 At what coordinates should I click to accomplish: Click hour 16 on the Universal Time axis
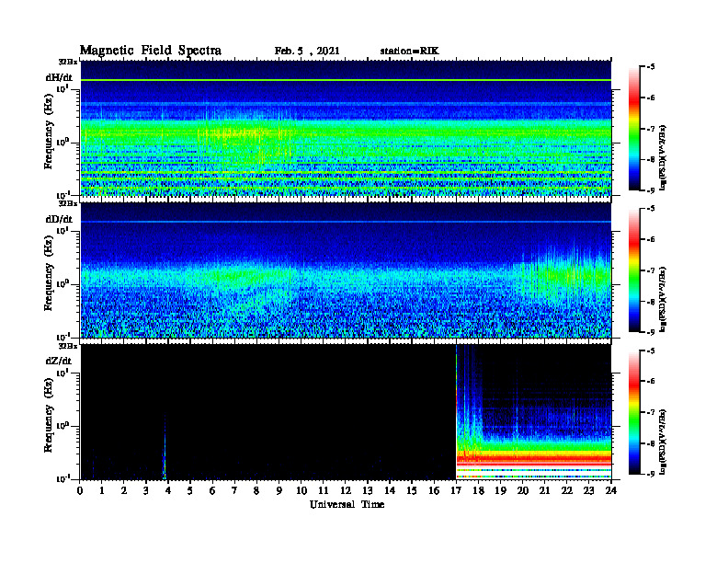[434, 491]
